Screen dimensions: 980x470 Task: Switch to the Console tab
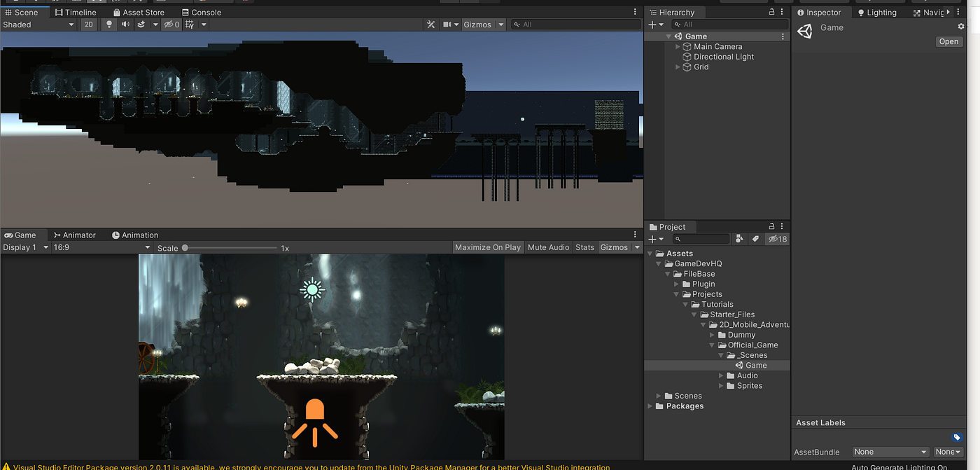[202, 12]
